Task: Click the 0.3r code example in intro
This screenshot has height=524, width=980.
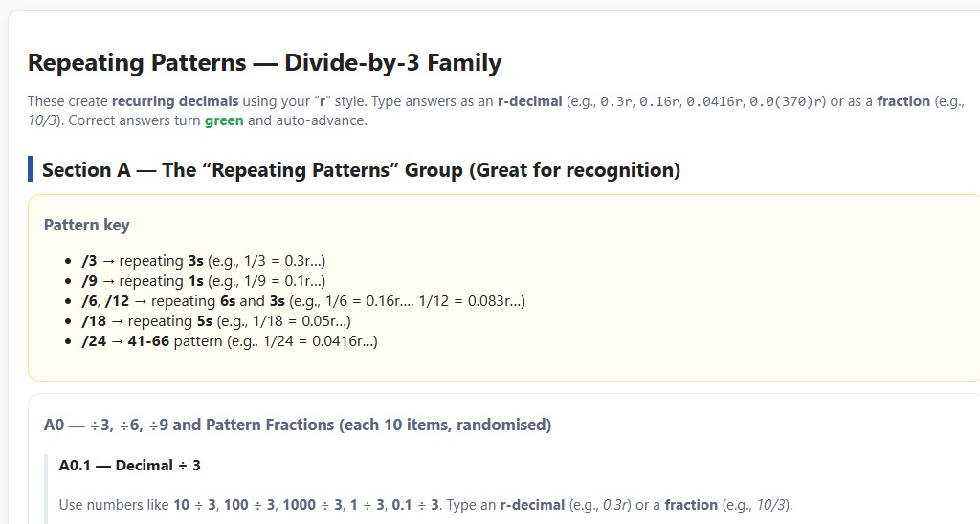Action: point(615,101)
